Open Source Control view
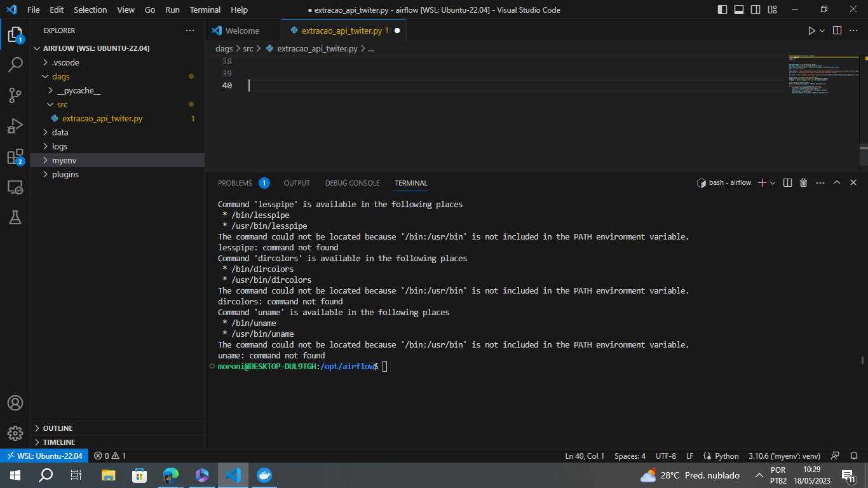 pyautogui.click(x=15, y=95)
